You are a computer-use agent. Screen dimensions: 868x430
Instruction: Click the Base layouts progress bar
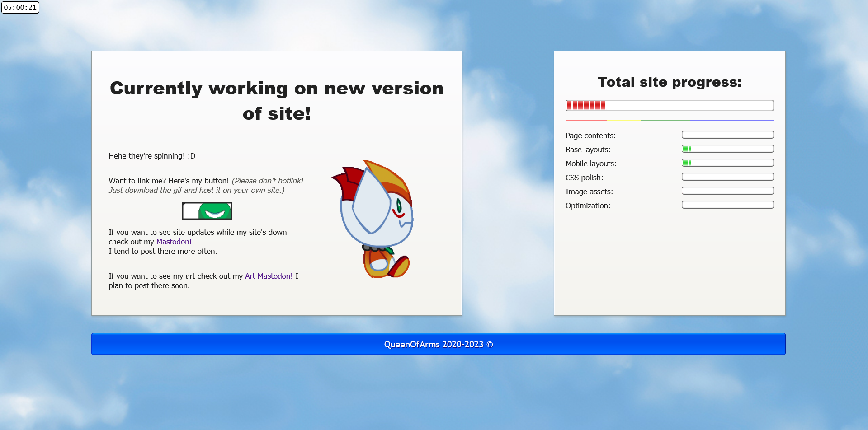(x=727, y=149)
